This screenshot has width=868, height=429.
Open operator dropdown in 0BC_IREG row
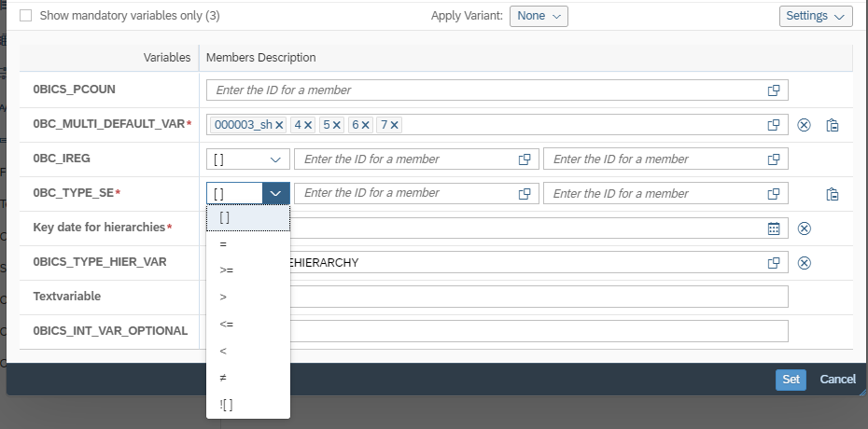point(248,159)
